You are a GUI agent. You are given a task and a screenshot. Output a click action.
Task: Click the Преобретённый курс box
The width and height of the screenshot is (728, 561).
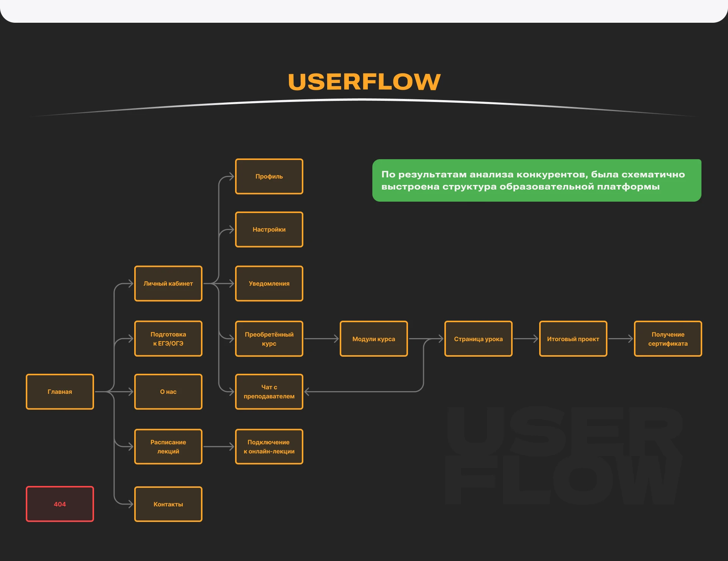[x=269, y=338]
